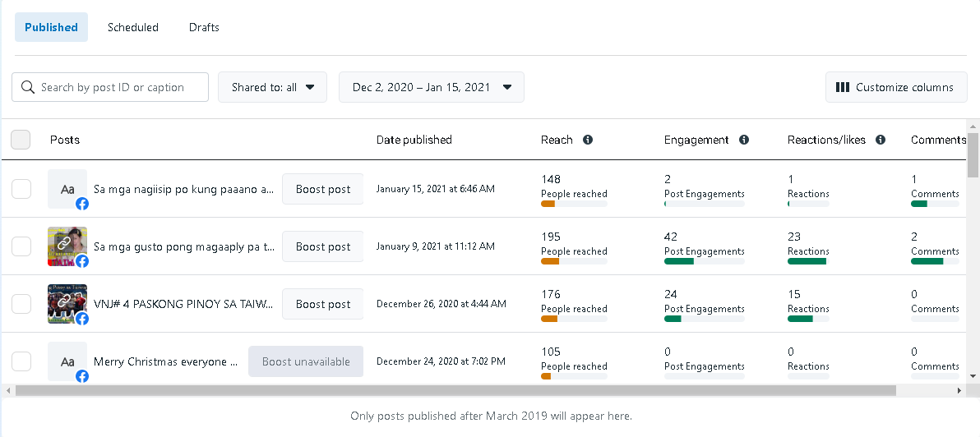Click the Engagement column info icon
This screenshot has width=980, height=437.
pyautogui.click(x=744, y=140)
